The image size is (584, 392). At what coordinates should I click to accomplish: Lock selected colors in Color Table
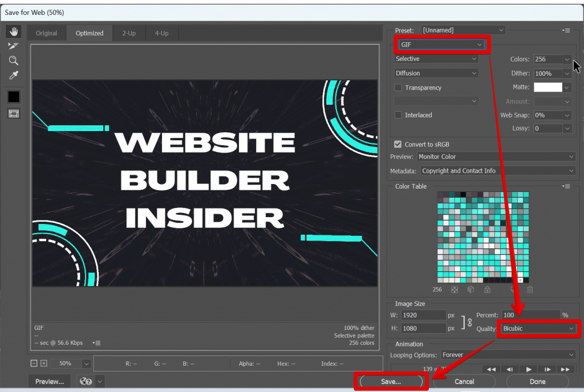click(488, 289)
